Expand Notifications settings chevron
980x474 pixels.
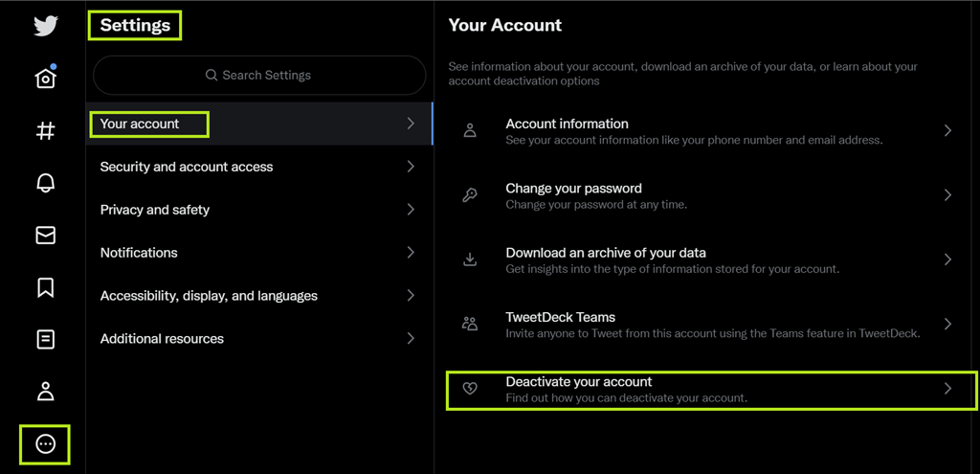point(411,253)
